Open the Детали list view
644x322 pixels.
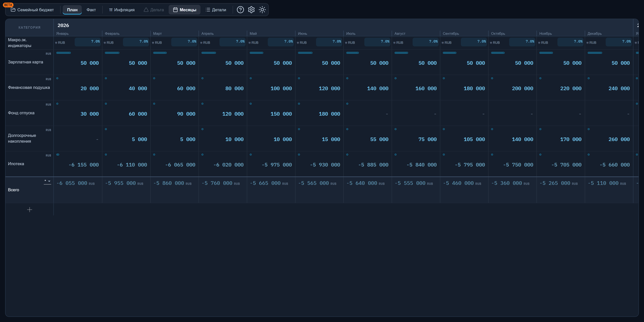point(216,10)
